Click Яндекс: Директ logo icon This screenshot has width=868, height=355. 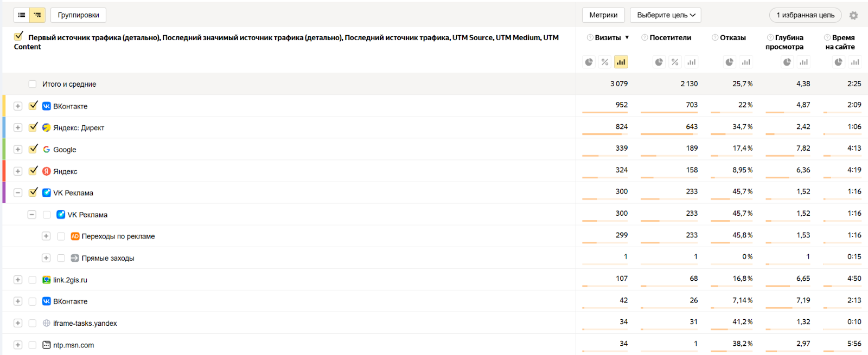click(47, 127)
